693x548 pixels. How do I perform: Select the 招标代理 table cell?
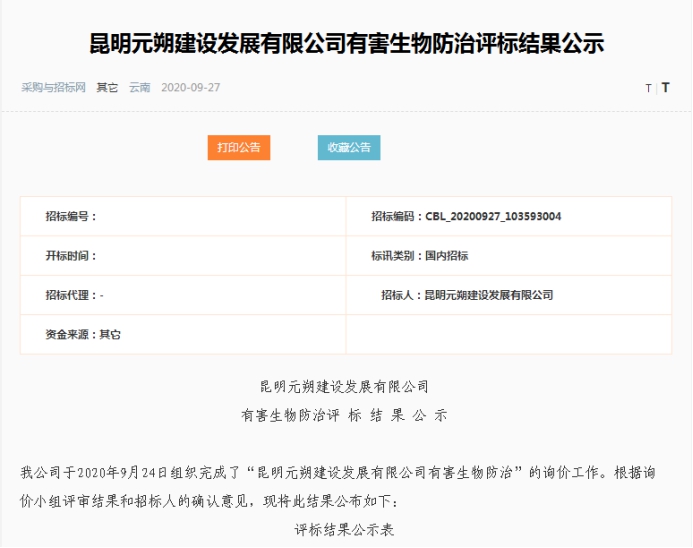pyautogui.click(x=183, y=295)
